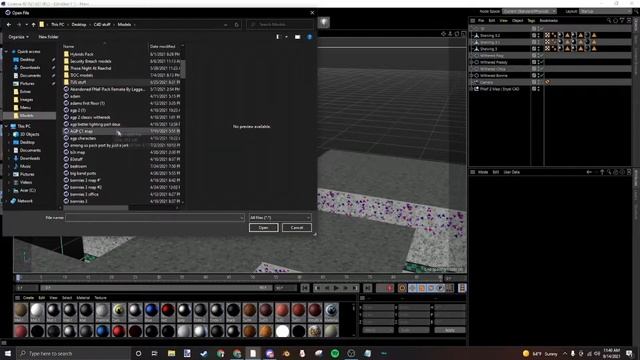Select the Camera object in Object Manager
The width and height of the screenshot is (640, 360).
[x=486, y=82]
